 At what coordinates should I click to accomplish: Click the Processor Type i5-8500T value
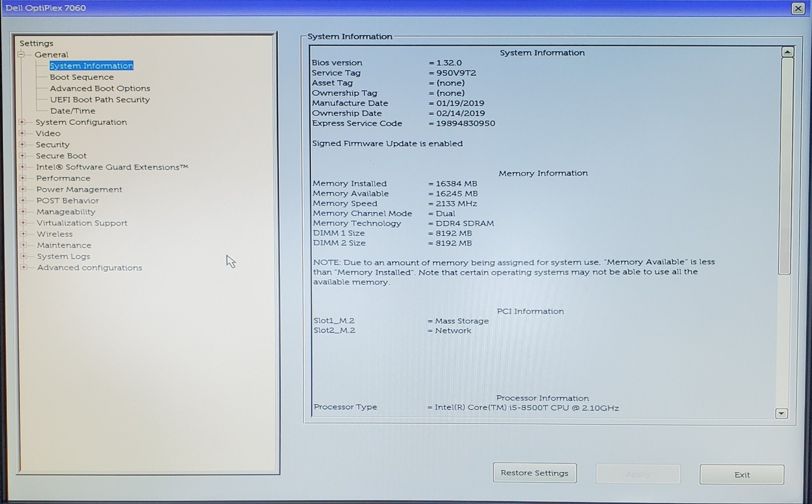click(x=526, y=408)
